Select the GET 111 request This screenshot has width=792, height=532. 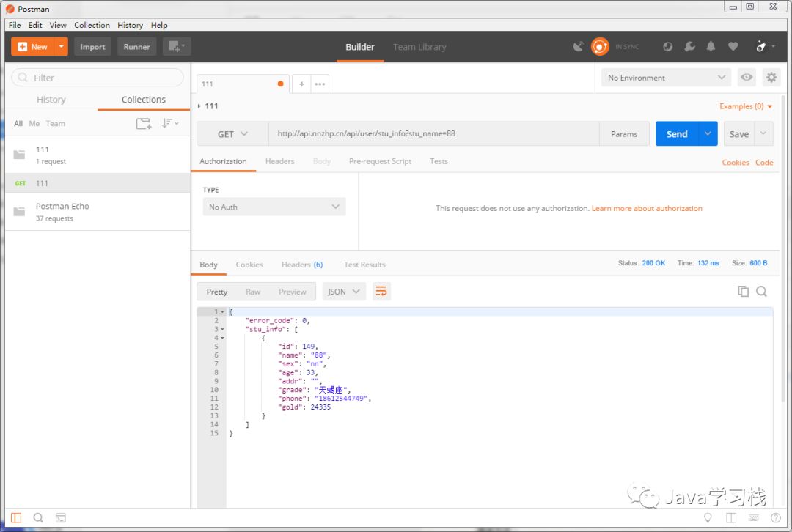click(98, 183)
